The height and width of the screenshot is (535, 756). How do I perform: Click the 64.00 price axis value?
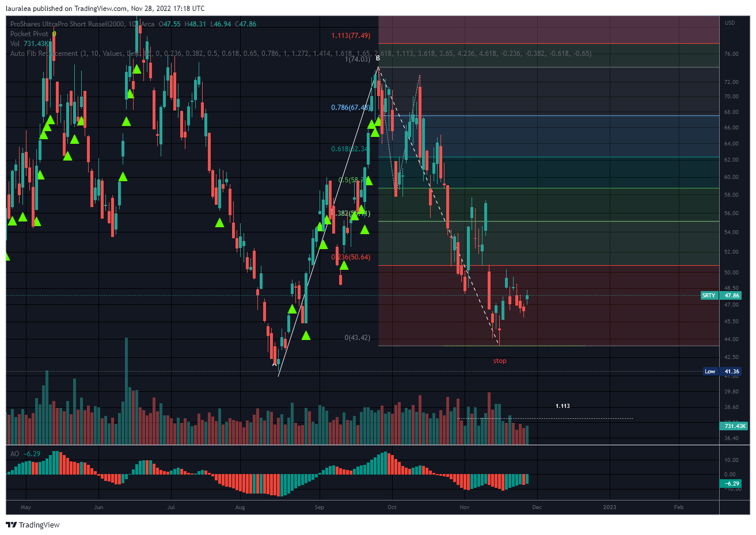(731, 144)
